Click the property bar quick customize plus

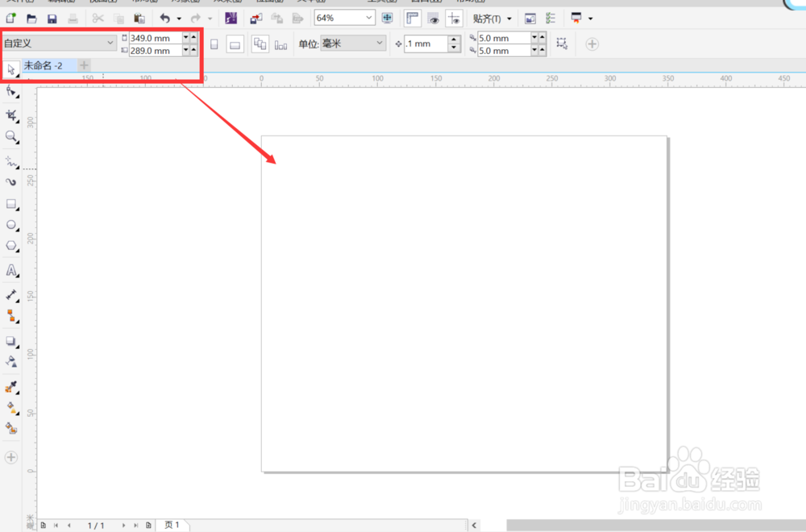pos(592,44)
